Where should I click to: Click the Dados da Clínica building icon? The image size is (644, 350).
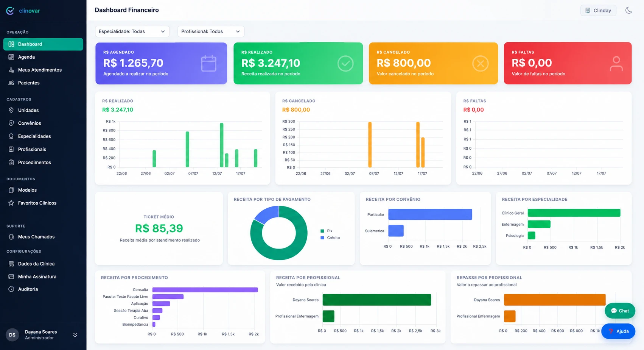tap(11, 264)
